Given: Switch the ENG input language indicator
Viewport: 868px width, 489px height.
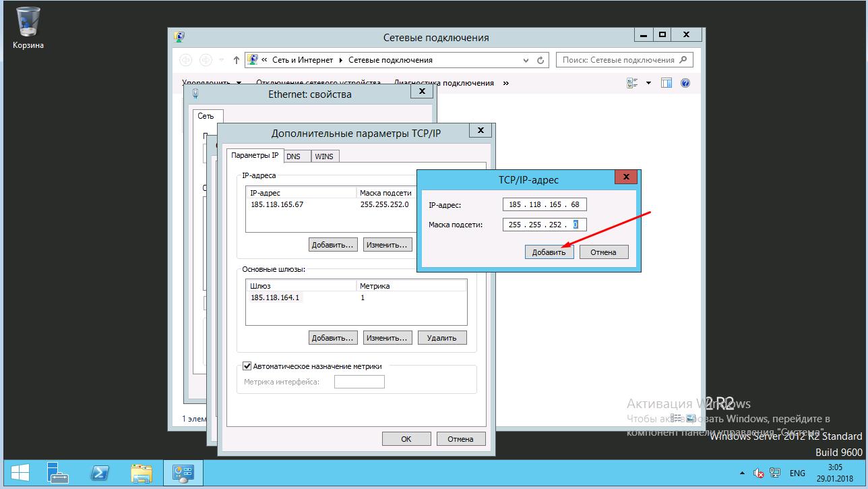Looking at the screenshot, I should coord(797,473).
